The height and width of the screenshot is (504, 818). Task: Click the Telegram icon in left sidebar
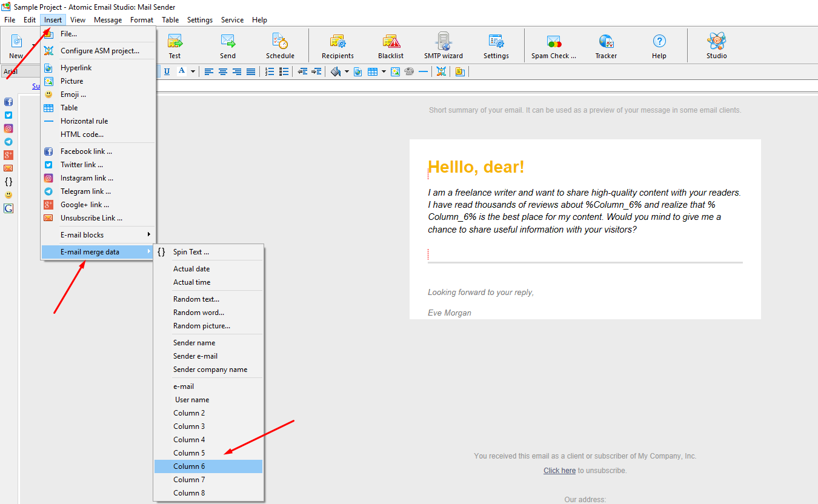[8, 142]
